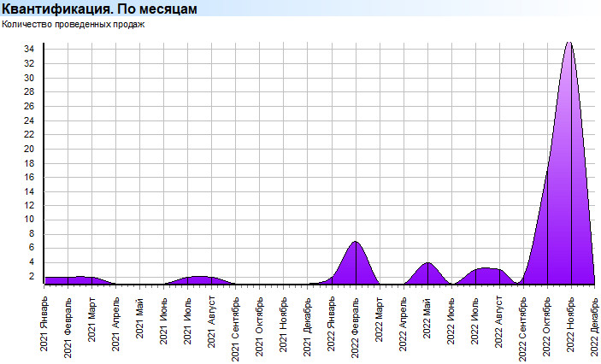Select the x-axis label '2022 Май'
The width and height of the screenshot is (601, 364).
[x=427, y=318]
